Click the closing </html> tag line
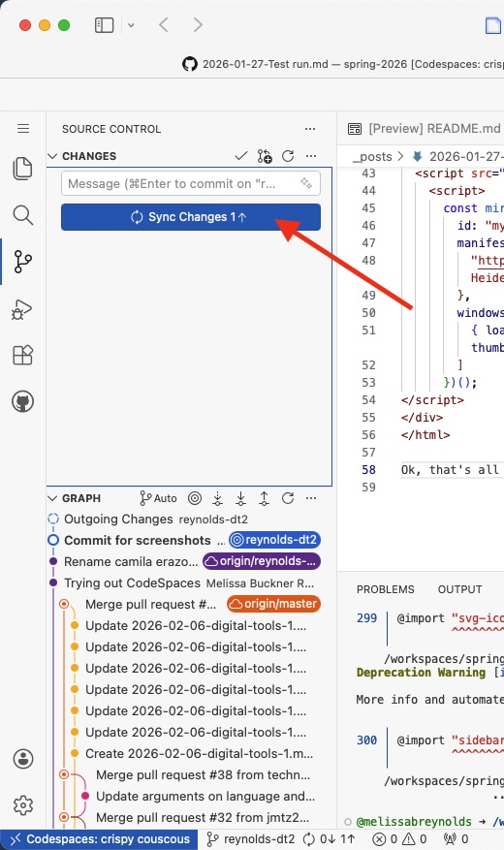 (x=425, y=435)
